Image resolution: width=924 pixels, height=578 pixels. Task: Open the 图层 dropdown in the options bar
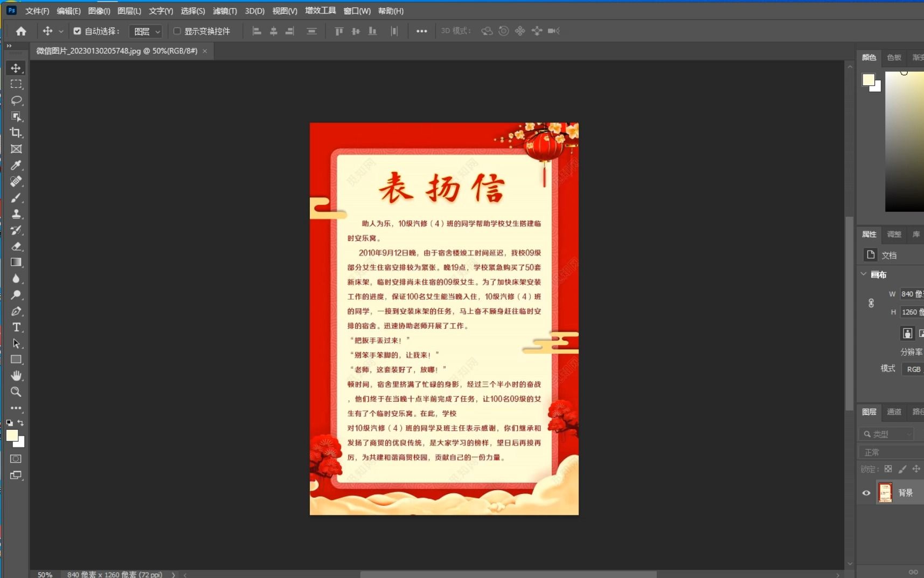[x=145, y=31]
